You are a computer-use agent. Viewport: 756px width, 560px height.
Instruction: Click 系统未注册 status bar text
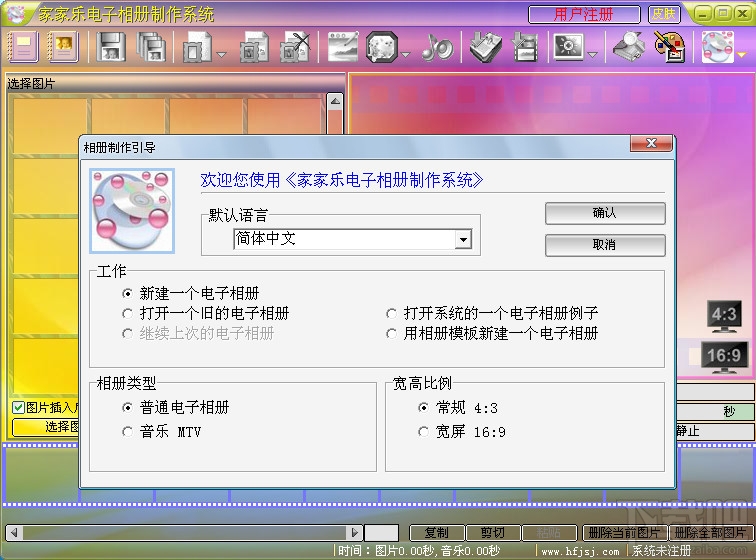(661, 551)
